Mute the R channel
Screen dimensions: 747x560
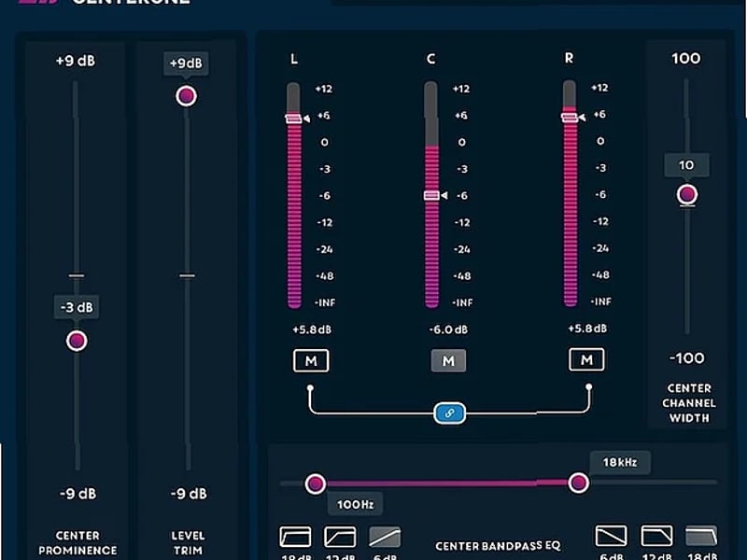click(x=586, y=359)
